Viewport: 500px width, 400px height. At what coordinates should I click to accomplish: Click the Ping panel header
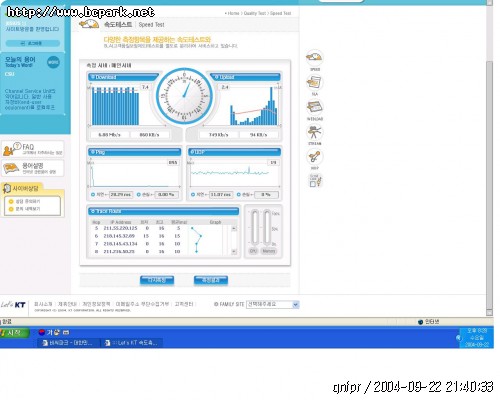tap(134, 152)
